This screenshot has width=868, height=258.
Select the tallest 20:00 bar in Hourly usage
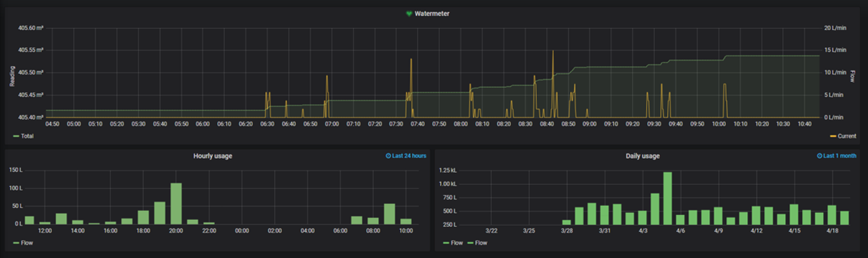pyautogui.click(x=176, y=203)
